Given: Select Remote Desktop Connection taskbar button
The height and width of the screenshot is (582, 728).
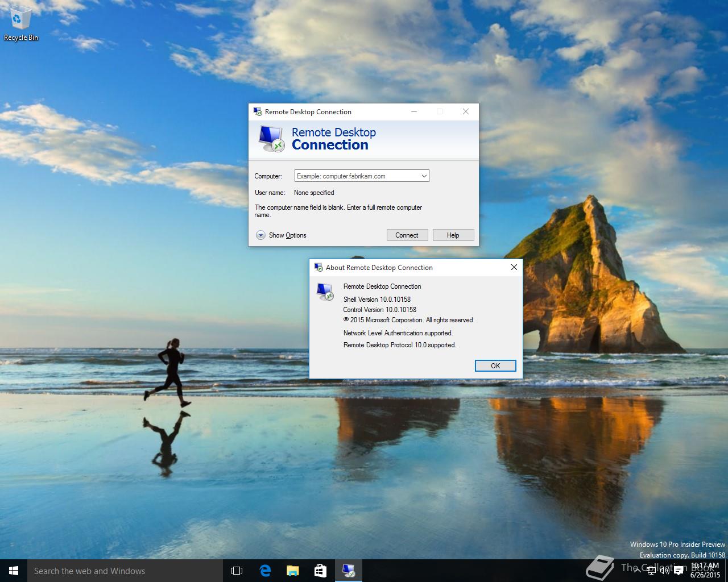Looking at the screenshot, I should coord(349,571).
